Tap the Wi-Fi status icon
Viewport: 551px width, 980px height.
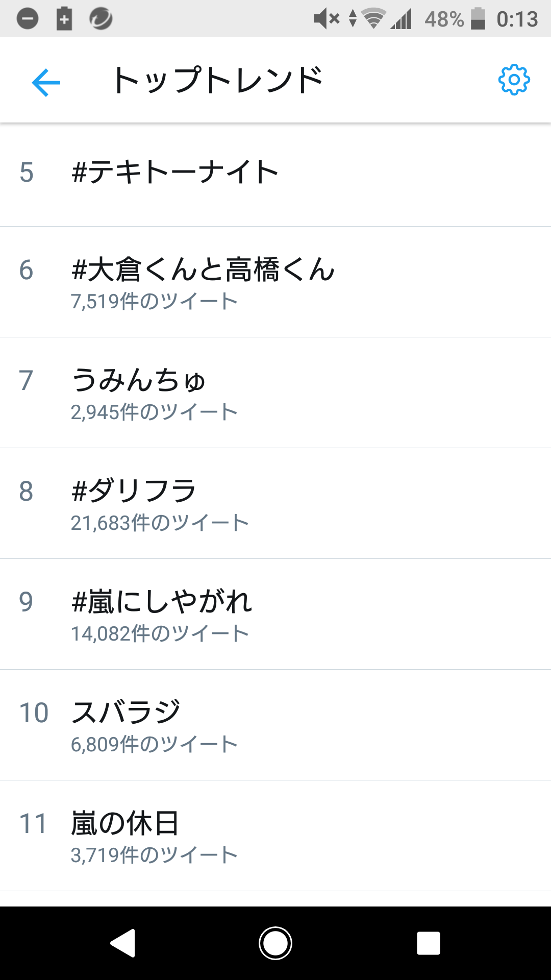coord(373,19)
